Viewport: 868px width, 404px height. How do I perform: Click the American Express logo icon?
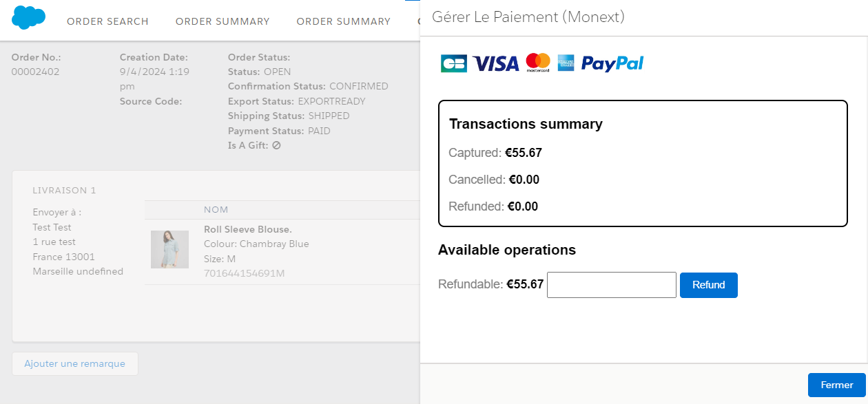tap(566, 63)
